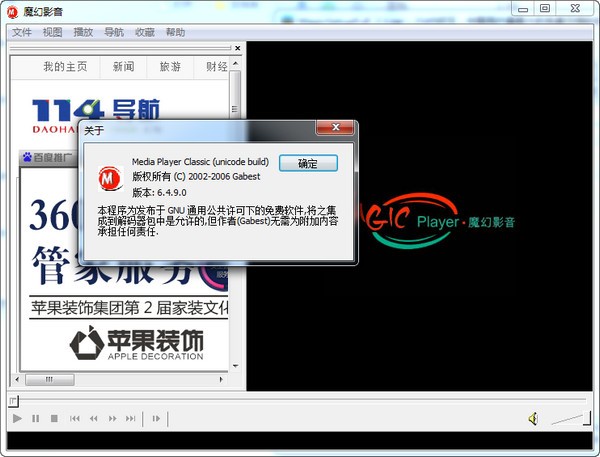Screen dimensions: 600x457
Task: Open the 文件 menu
Action: coord(22,32)
